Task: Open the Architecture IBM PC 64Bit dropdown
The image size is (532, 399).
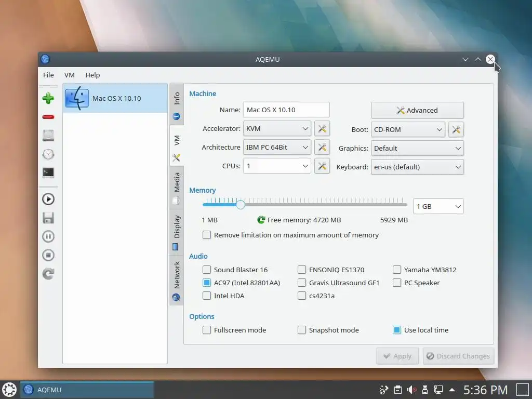Action: (x=277, y=147)
